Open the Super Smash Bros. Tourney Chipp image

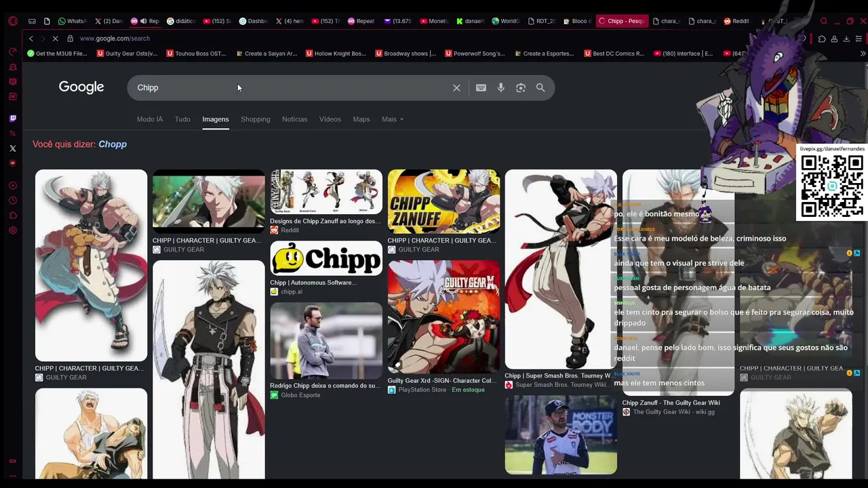[x=561, y=269]
